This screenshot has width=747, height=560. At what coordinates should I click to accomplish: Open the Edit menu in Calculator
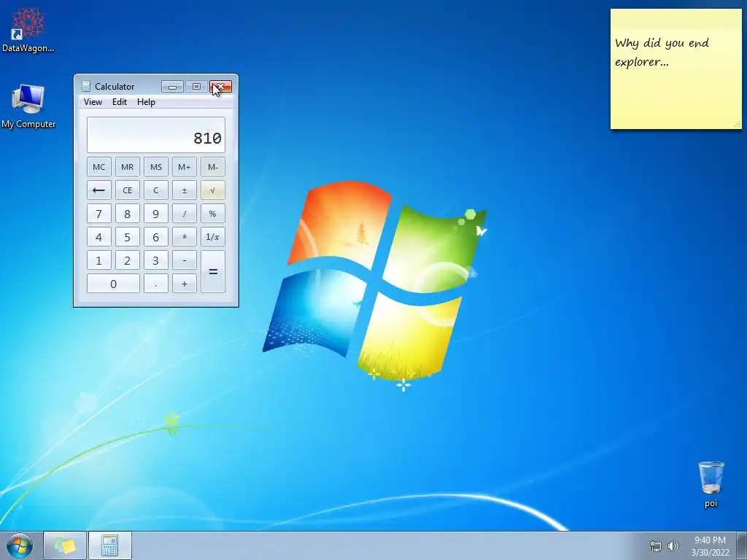click(120, 102)
